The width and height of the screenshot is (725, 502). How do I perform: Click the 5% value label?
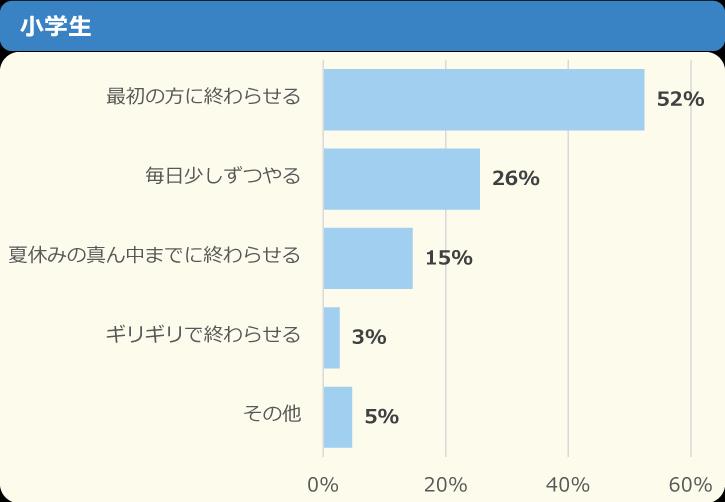pyautogui.click(x=381, y=417)
